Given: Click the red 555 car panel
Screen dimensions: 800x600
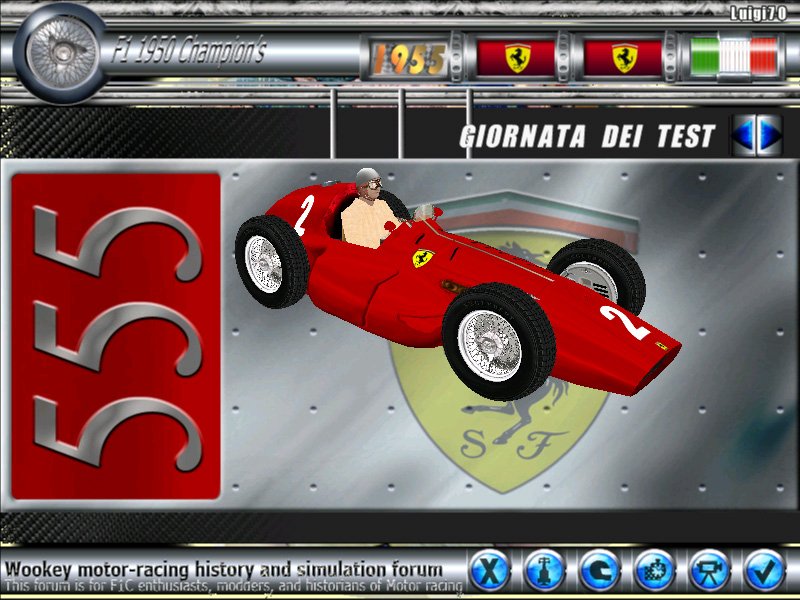Looking at the screenshot, I should (116, 337).
